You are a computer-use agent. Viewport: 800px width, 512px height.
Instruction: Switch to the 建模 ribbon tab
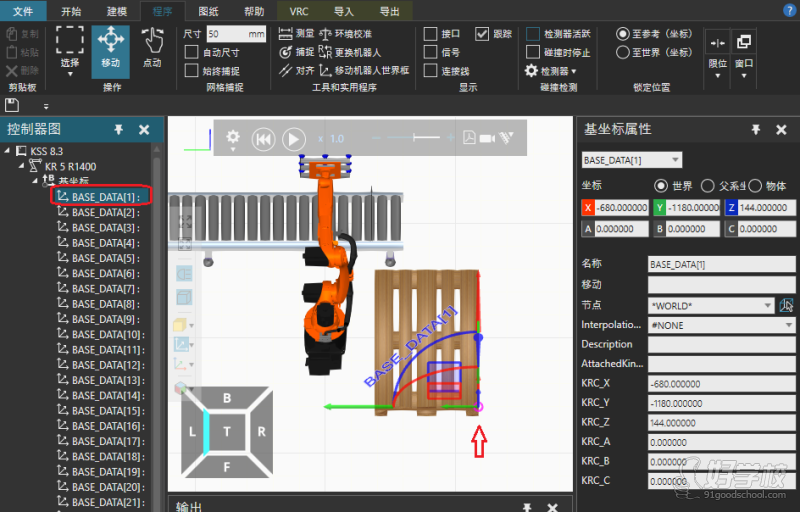[x=115, y=11]
